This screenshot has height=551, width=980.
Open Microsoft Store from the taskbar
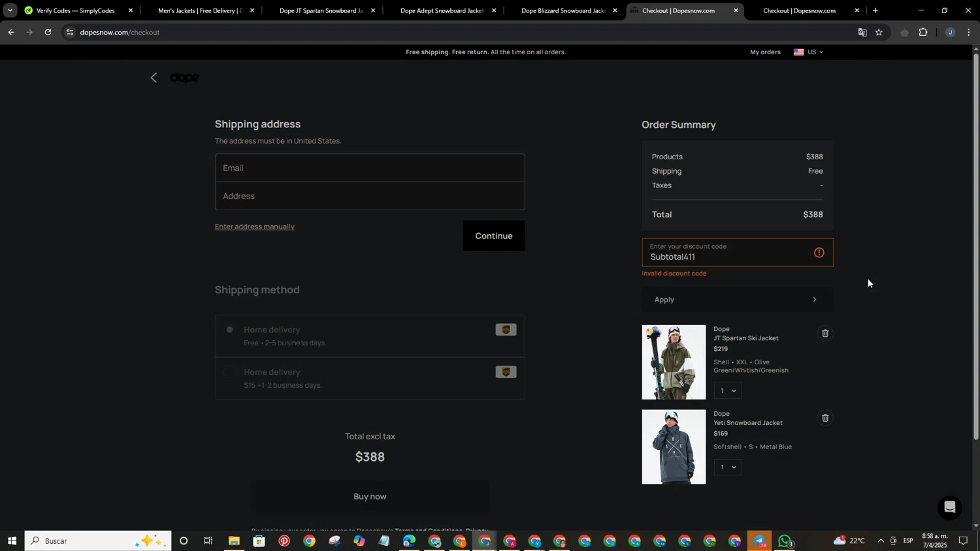(259, 541)
